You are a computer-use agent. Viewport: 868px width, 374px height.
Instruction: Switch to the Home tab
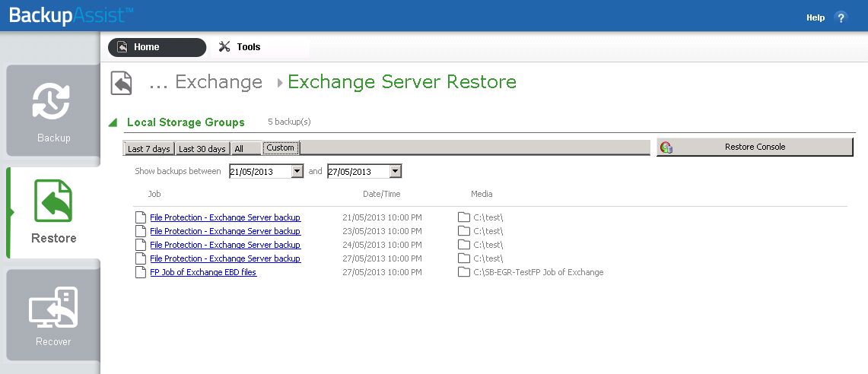157,47
